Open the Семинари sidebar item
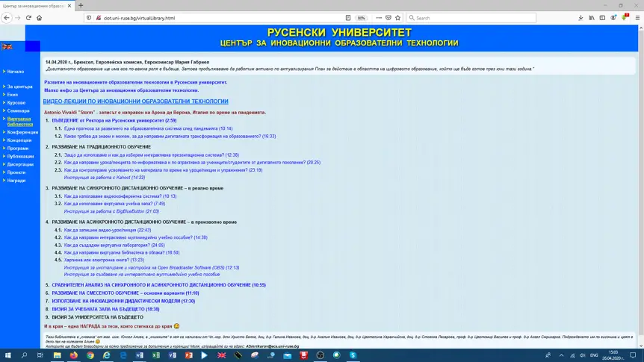644x362 pixels. [18, 110]
